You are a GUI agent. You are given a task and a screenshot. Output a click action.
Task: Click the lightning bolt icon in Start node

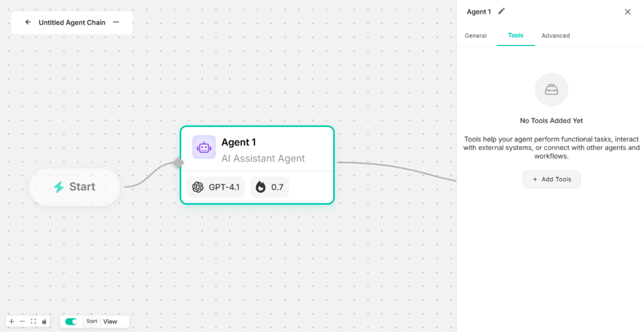(x=59, y=187)
